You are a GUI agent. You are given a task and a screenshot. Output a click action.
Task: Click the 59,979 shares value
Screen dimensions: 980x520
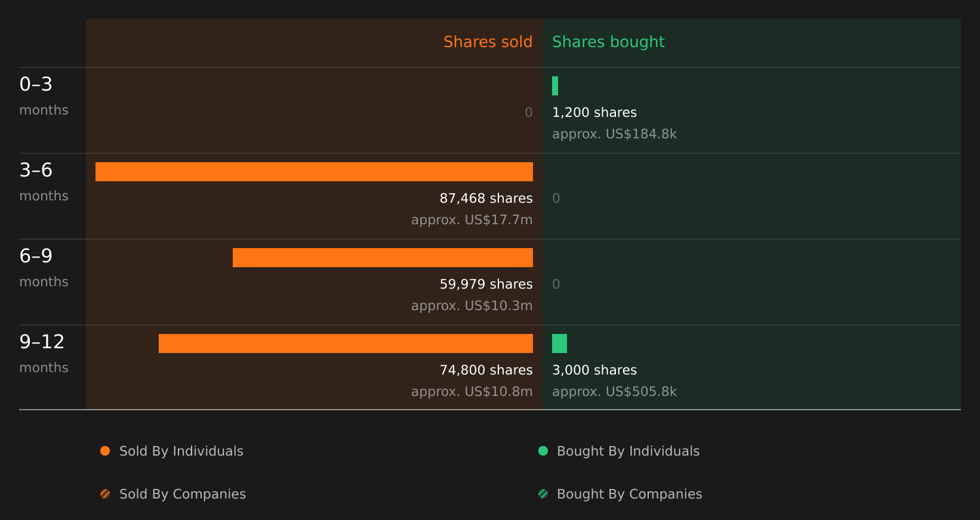coord(486,284)
